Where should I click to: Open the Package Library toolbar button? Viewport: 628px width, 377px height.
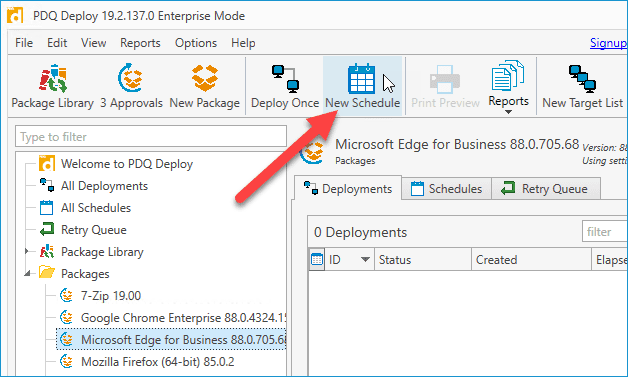(x=52, y=86)
